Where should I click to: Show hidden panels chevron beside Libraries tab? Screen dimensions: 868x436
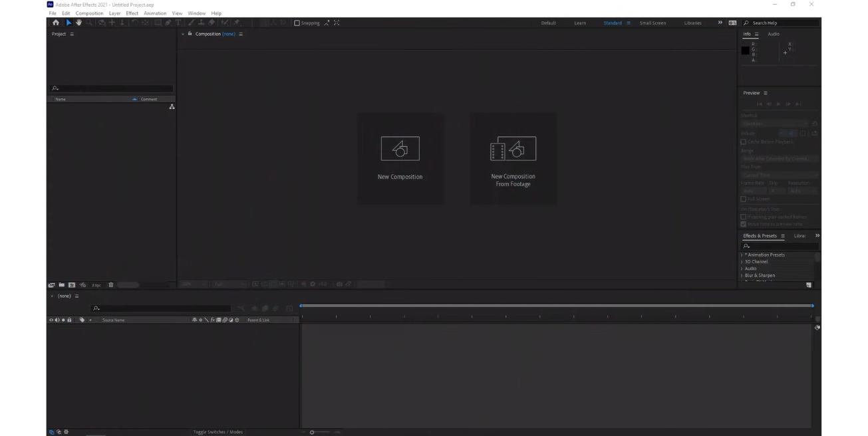[x=817, y=236]
